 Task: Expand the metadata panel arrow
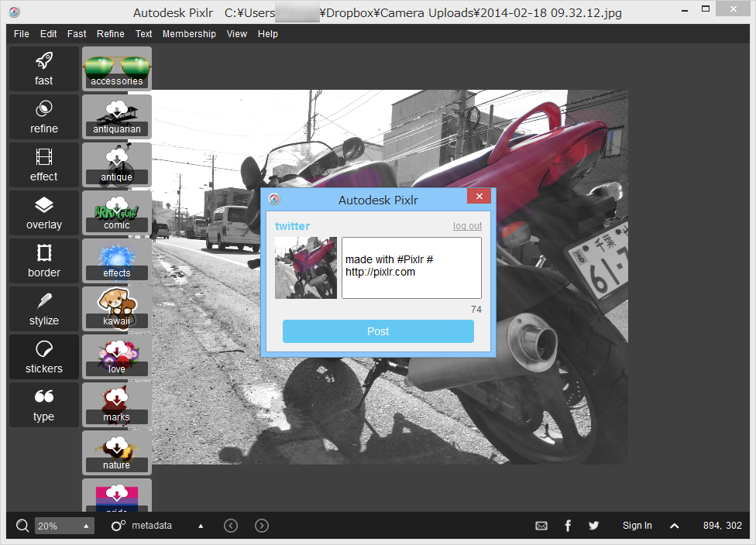tap(201, 526)
